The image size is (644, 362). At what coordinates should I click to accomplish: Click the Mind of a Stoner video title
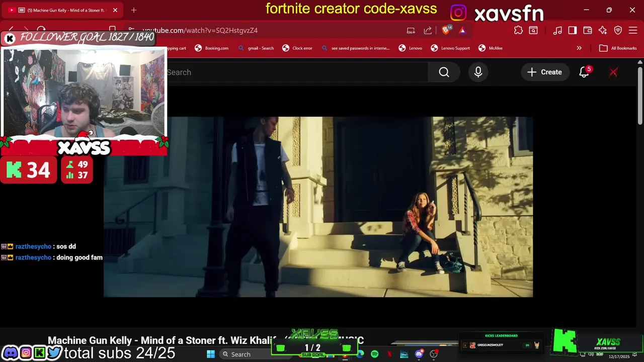tap(205, 340)
